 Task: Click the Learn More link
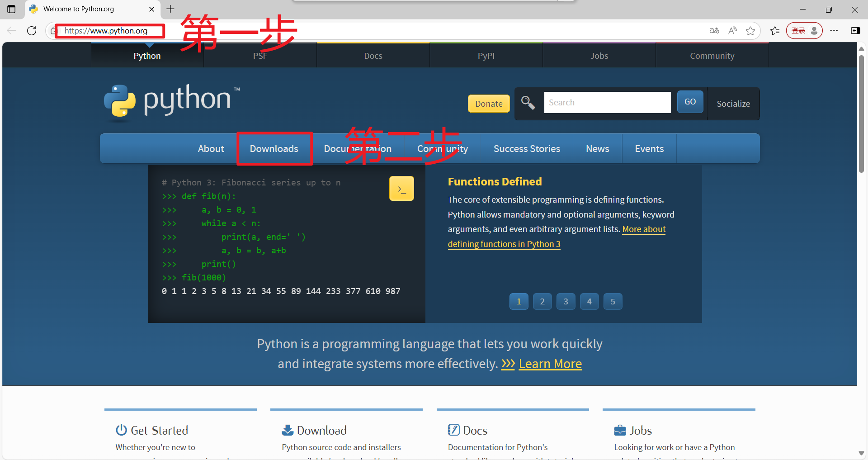(550, 364)
